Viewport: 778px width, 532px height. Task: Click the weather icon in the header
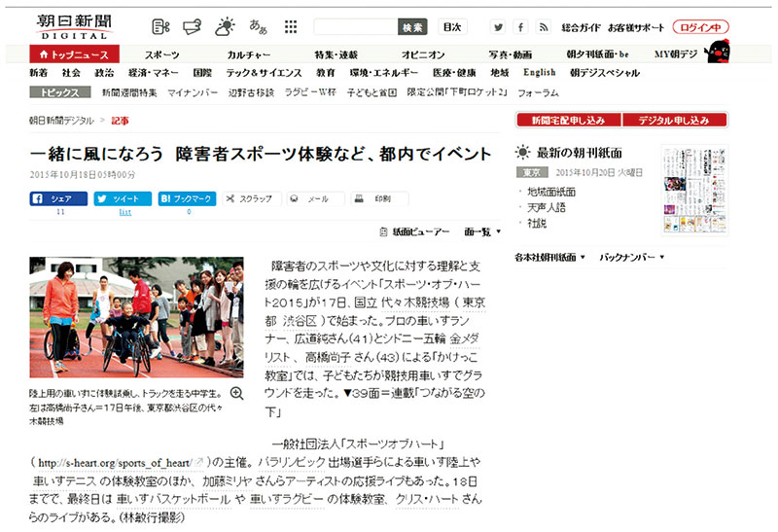(x=225, y=26)
